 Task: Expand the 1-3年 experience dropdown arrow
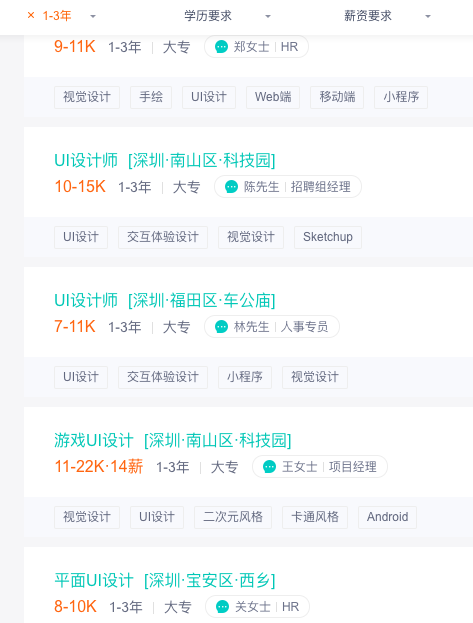point(93,16)
